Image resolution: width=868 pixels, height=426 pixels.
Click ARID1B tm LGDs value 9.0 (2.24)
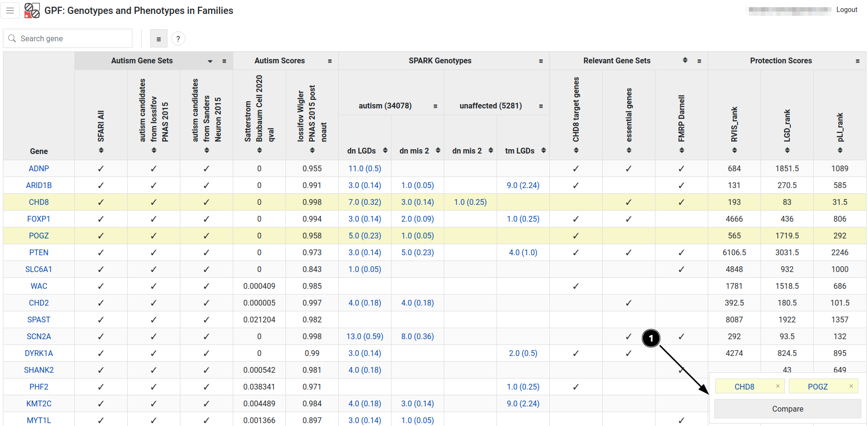[x=523, y=185]
